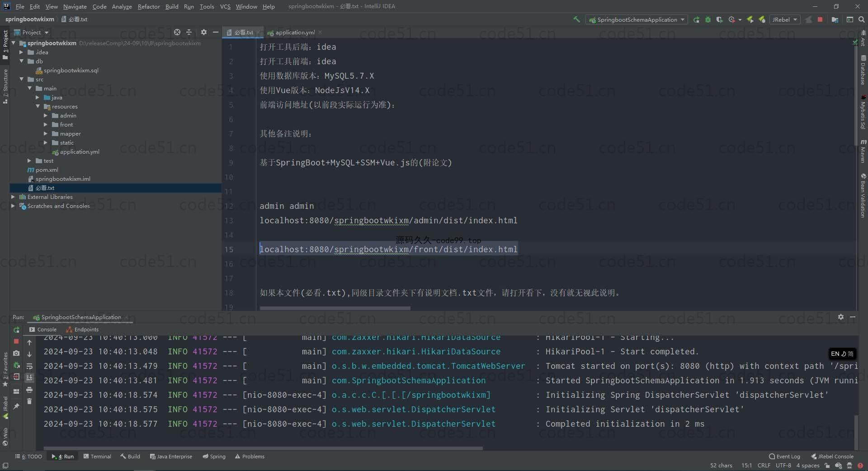Select springbootwkixm.sql file in tree
This screenshot has width=868, height=471.
[x=67, y=70]
